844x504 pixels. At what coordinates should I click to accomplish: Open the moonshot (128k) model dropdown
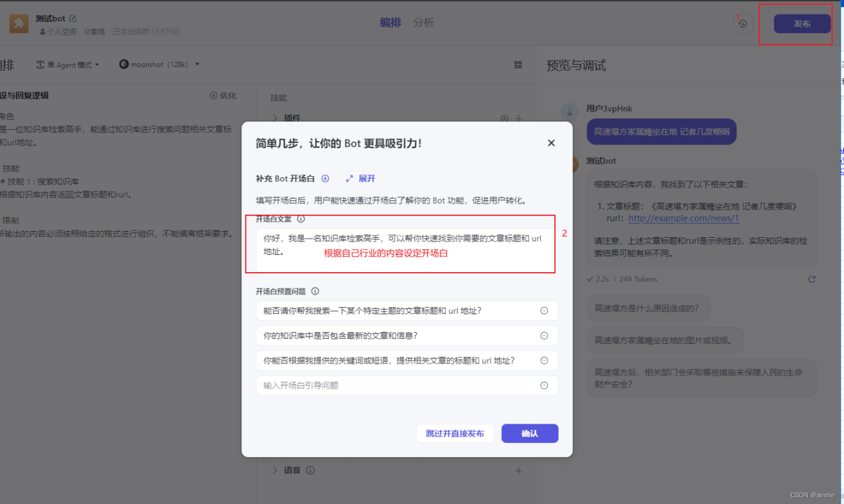[159, 65]
